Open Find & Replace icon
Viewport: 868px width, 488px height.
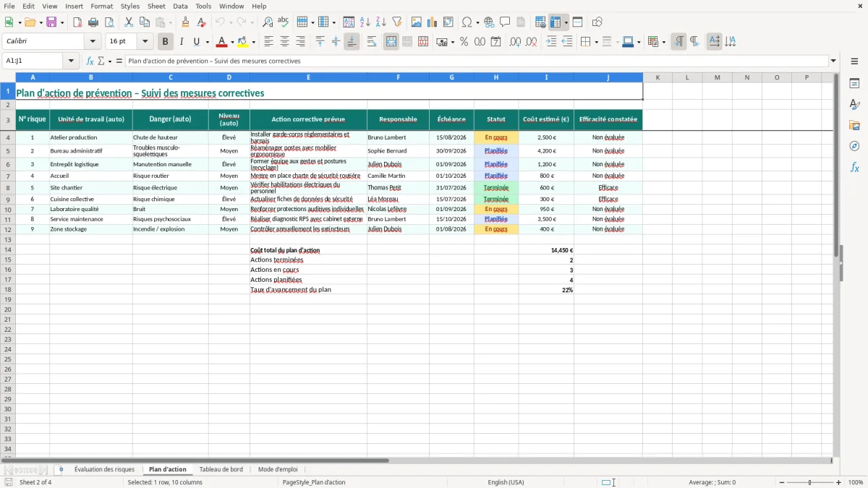point(268,22)
